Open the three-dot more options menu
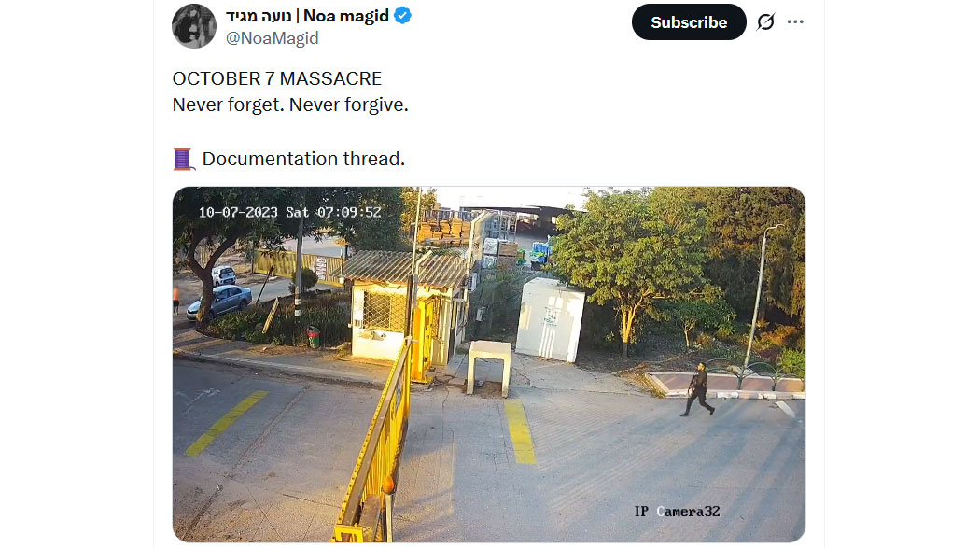The width and height of the screenshot is (980, 548). point(795,21)
